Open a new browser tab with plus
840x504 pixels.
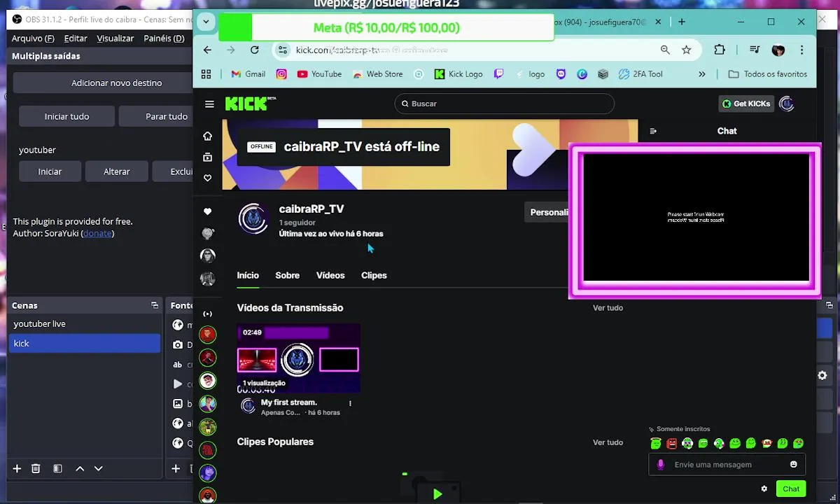(x=682, y=22)
